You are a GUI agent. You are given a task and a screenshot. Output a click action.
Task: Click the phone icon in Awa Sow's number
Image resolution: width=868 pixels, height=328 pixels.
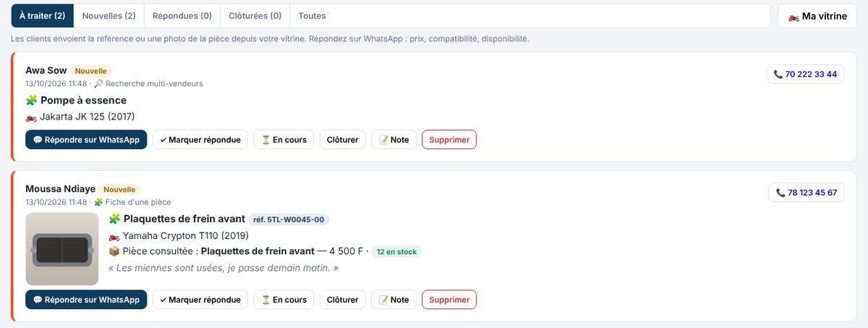coord(778,74)
